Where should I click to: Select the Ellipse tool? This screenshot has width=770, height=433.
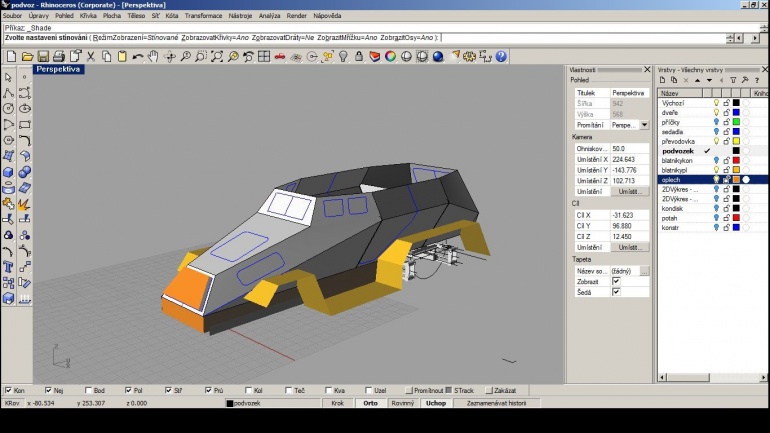click(25, 108)
